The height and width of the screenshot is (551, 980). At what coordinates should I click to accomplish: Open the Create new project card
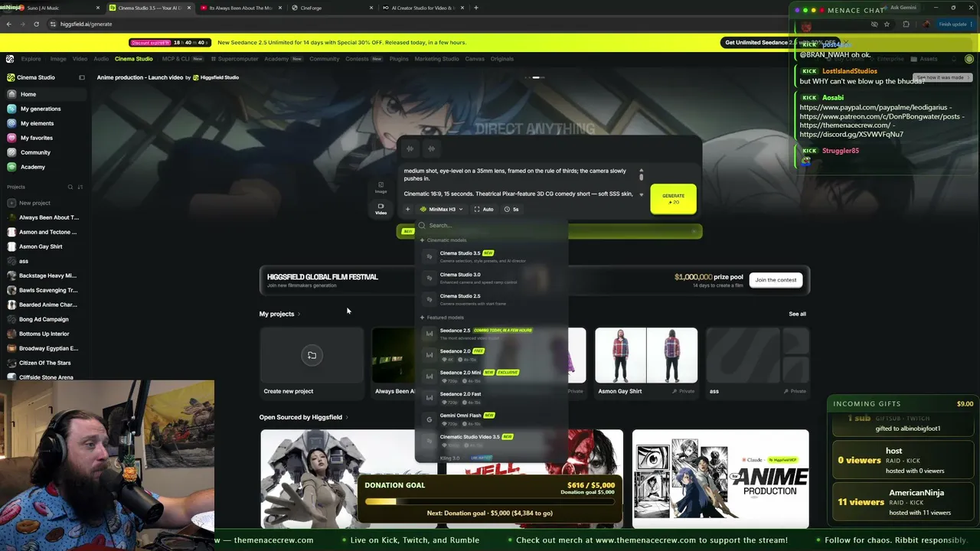[x=312, y=361]
